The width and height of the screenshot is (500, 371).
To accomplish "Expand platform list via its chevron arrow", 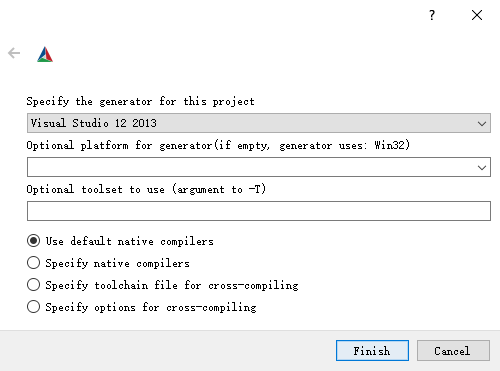I will [482, 168].
